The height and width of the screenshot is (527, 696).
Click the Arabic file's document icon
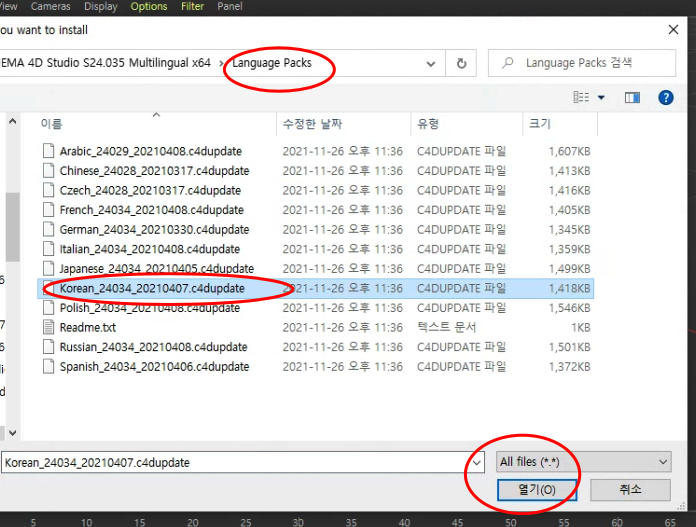[x=48, y=151]
